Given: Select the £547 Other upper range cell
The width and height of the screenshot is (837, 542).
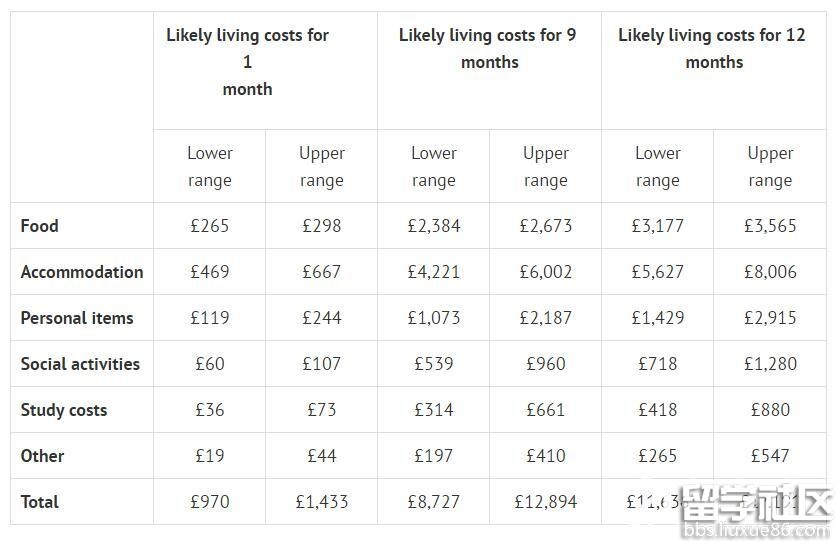Looking at the screenshot, I should point(770,455).
